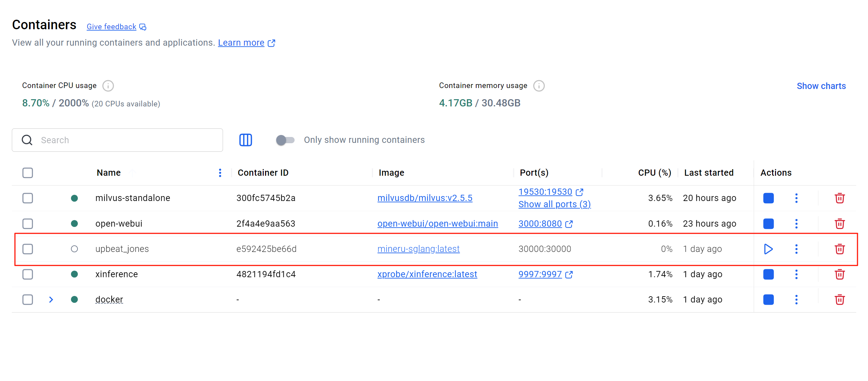Open more actions for open-webui

796,223
